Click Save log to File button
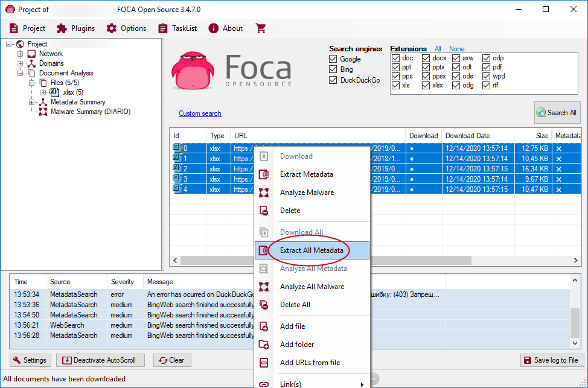Viewport: 588px width, 388px height. click(x=552, y=360)
